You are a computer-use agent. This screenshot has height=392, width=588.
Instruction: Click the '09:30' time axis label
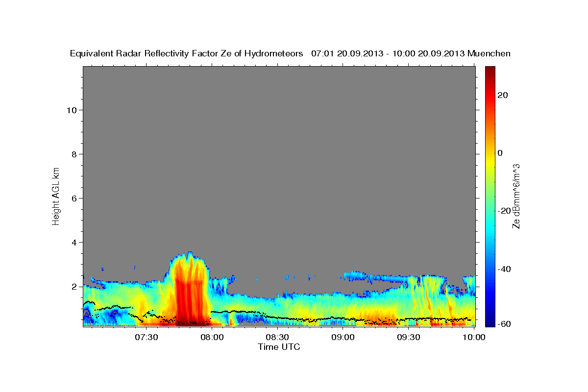pyautogui.click(x=409, y=337)
